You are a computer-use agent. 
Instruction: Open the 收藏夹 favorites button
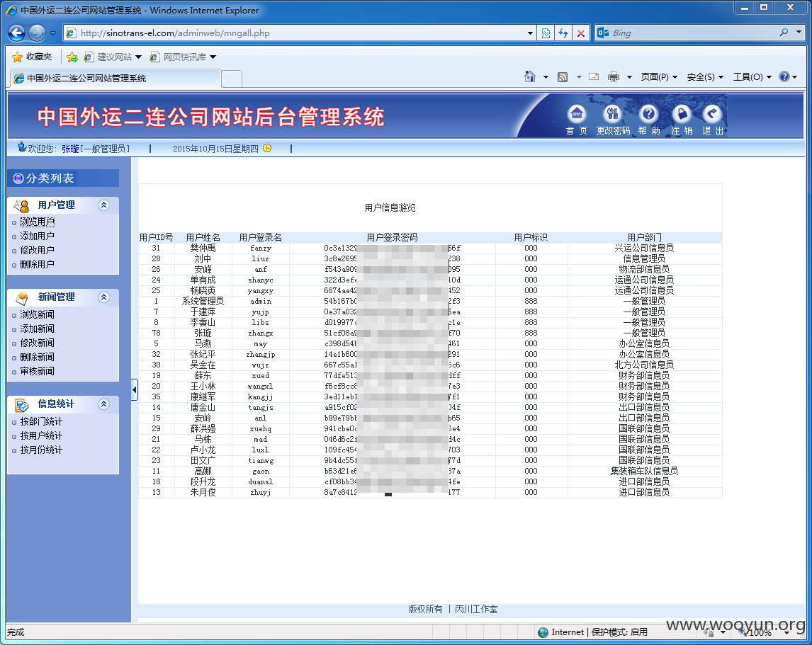(32, 57)
